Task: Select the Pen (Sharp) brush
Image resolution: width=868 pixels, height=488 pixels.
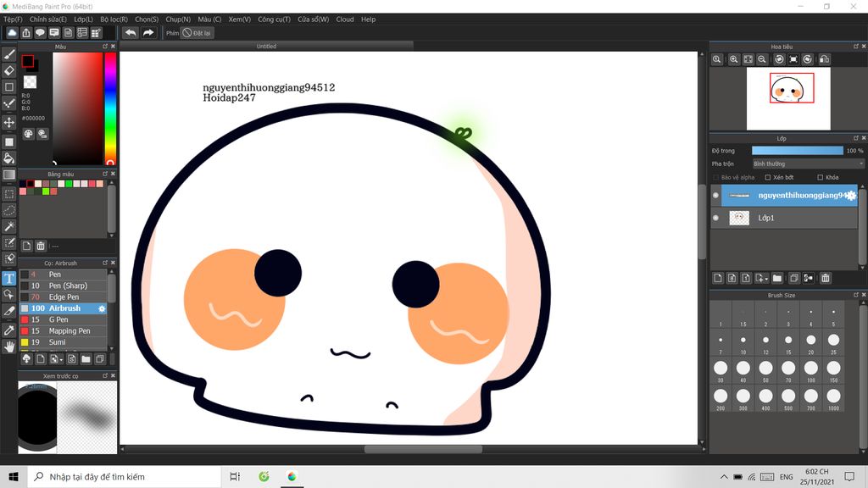Action: click(63, 286)
